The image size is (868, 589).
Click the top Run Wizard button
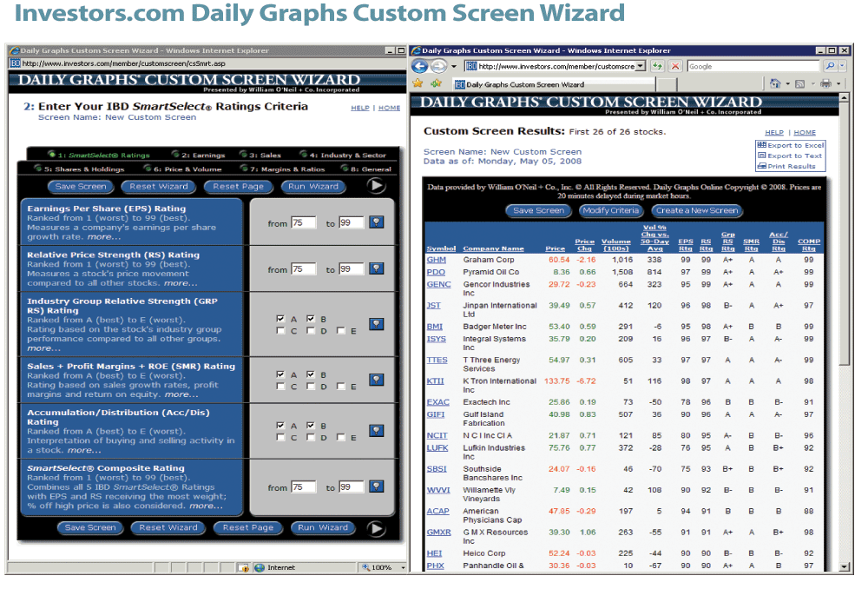pos(312,186)
